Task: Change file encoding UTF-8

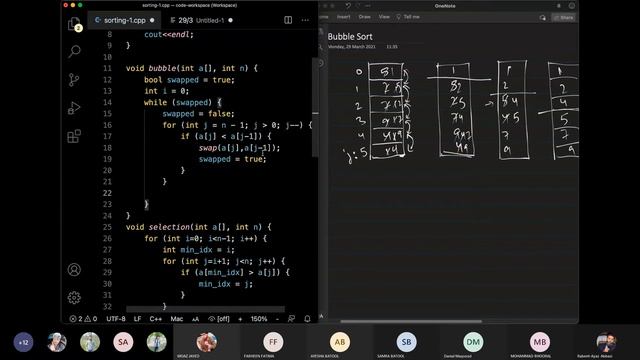Action: pos(116,319)
